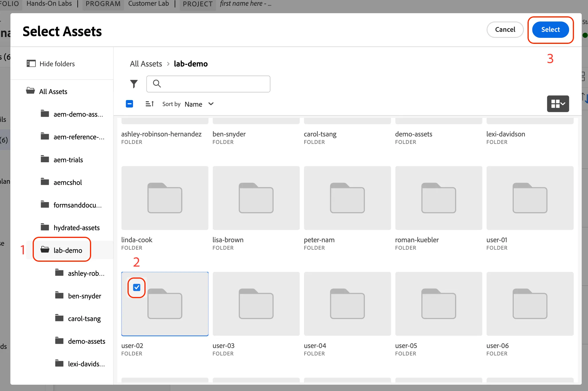Click the Select button
Viewport: 588px width, 391px height.
click(x=550, y=30)
